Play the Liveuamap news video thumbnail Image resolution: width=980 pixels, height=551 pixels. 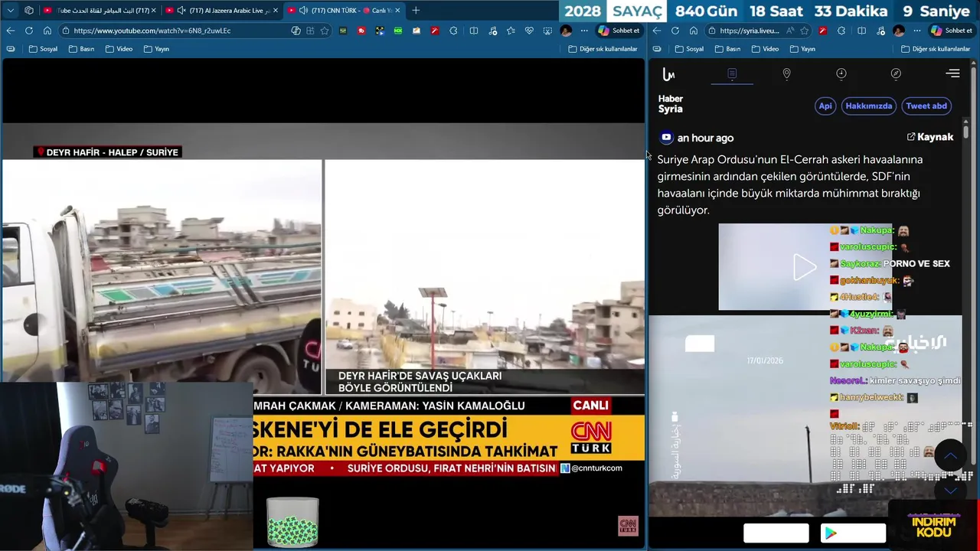click(805, 267)
